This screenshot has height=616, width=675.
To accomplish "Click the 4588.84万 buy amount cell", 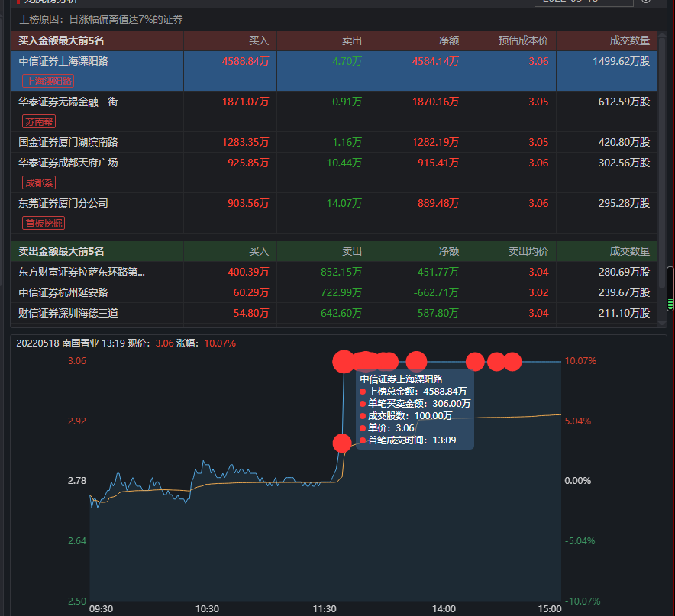I will coord(245,62).
